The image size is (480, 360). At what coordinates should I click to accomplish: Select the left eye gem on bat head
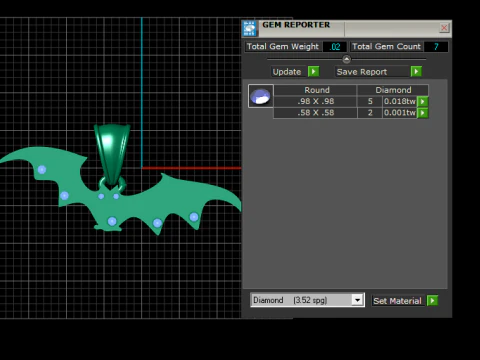(101, 196)
